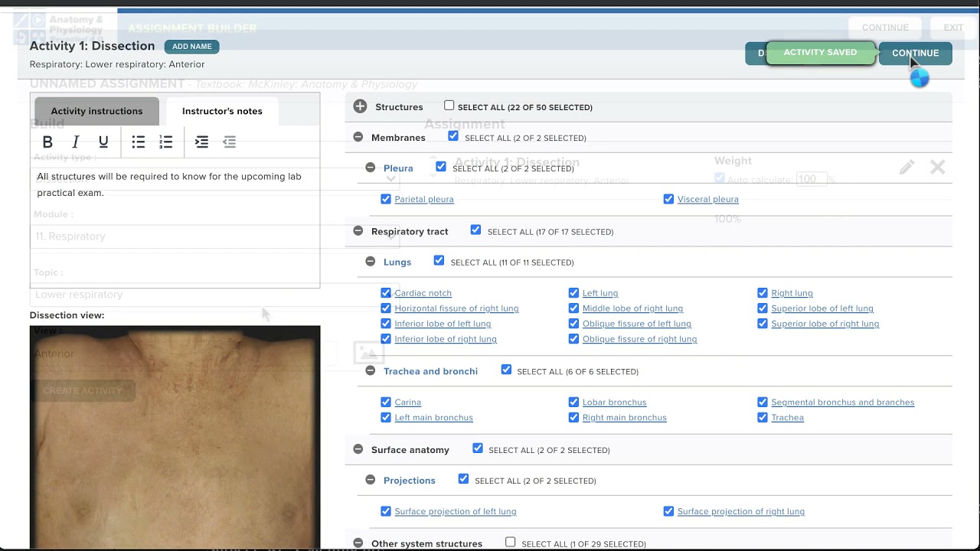Apply italic formatting to notes
Image resolution: width=980 pixels, height=551 pixels.
coord(75,142)
